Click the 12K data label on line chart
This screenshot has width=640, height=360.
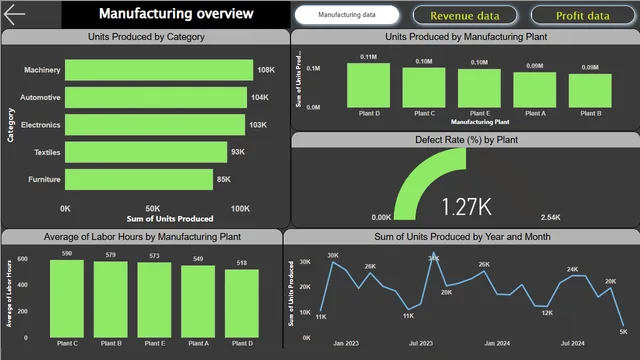pos(547,313)
